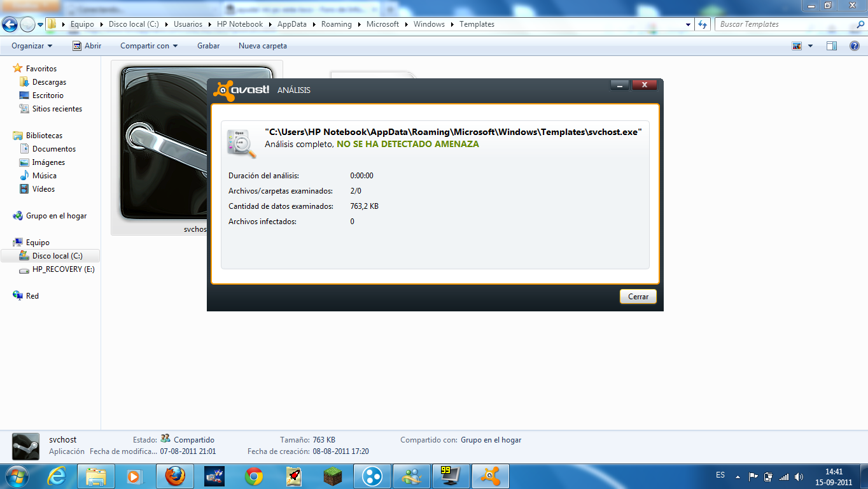Open Windows Live Messenger on the taskbar
This screenshot has width=868, height=489.
(412, 476)
